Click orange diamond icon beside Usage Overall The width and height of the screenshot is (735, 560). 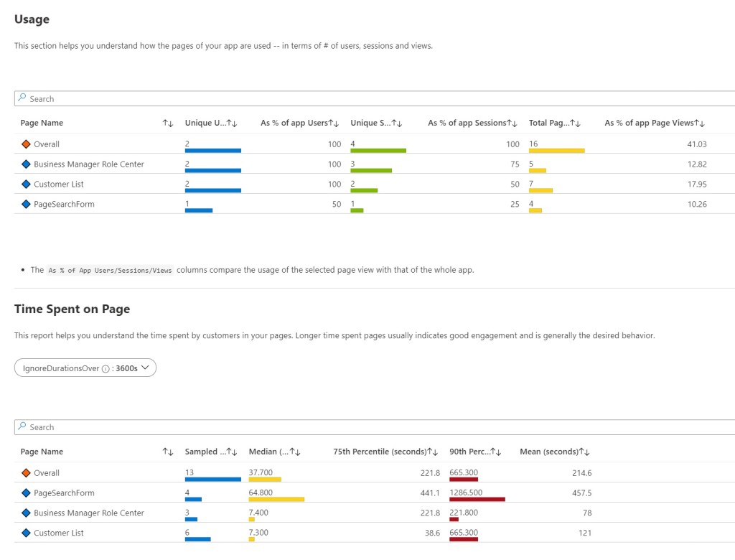[x=26, y=144]
